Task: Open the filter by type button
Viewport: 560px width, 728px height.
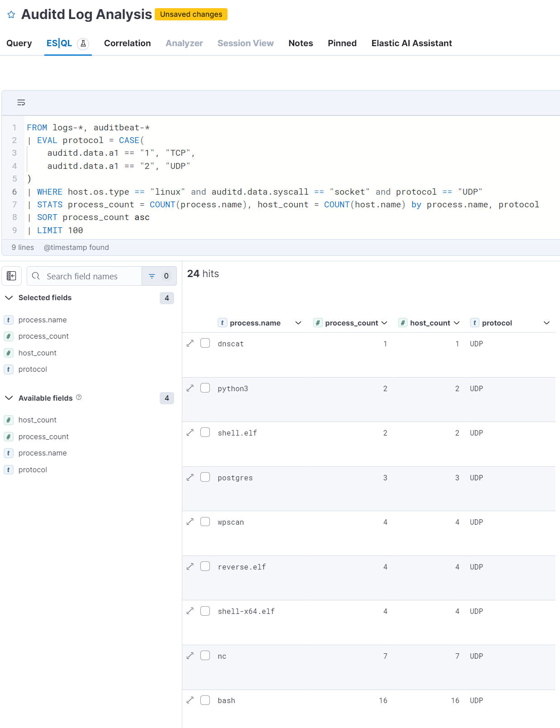Action: pos(159,276)
